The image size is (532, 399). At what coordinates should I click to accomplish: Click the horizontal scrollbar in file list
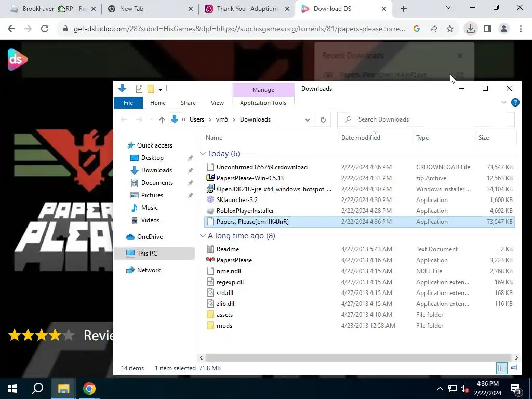point(358,357)
